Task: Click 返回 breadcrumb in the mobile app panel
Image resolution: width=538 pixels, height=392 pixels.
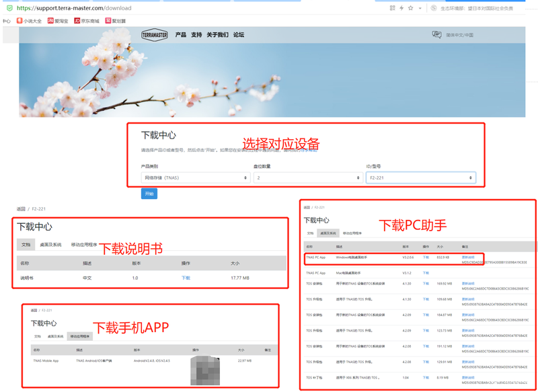Action: (x=34, y=310)
